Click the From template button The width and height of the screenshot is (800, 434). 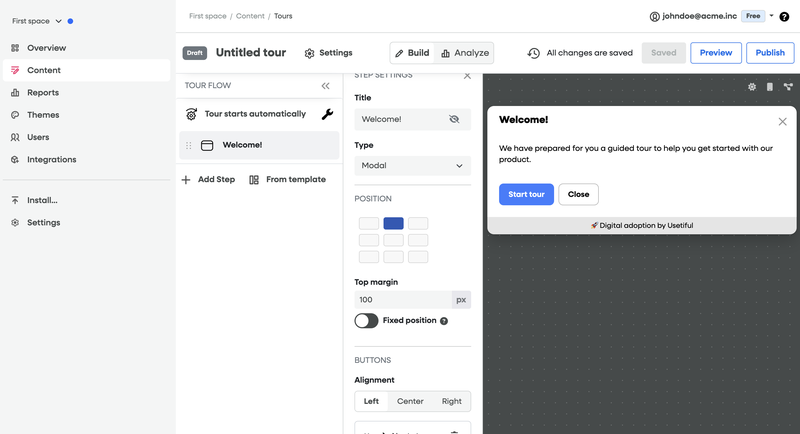pyautogui.click(x=287, y=180)
